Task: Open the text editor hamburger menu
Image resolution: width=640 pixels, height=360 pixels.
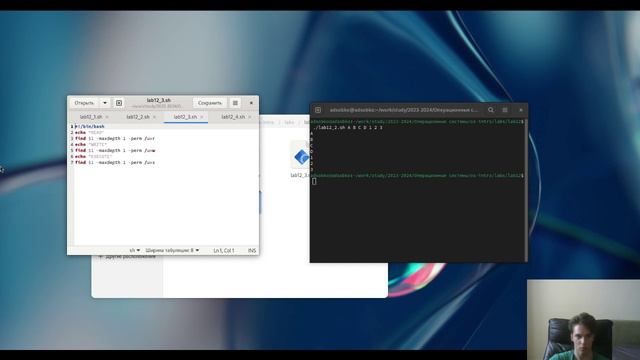Action: point(235,103)
